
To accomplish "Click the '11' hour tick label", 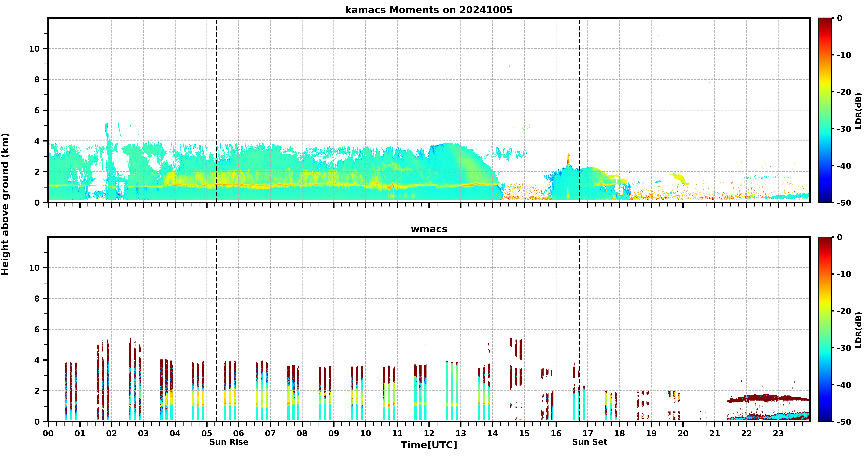I will 397,433.
